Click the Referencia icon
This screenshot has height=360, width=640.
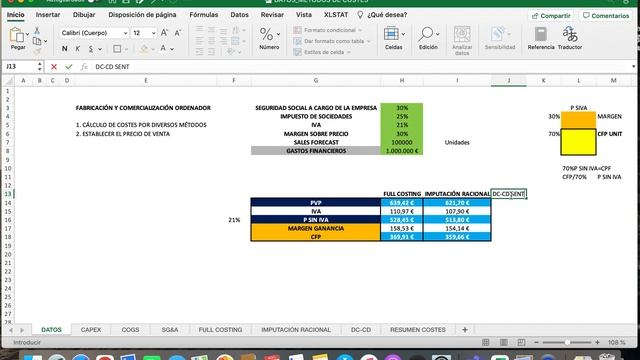[541, 34]
